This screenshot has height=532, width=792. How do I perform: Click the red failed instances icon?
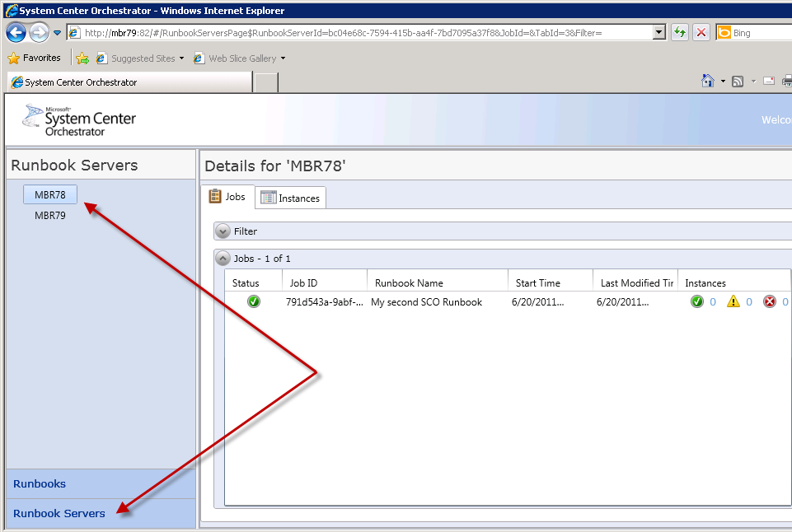pyautogui.click(x=770, y=302)
